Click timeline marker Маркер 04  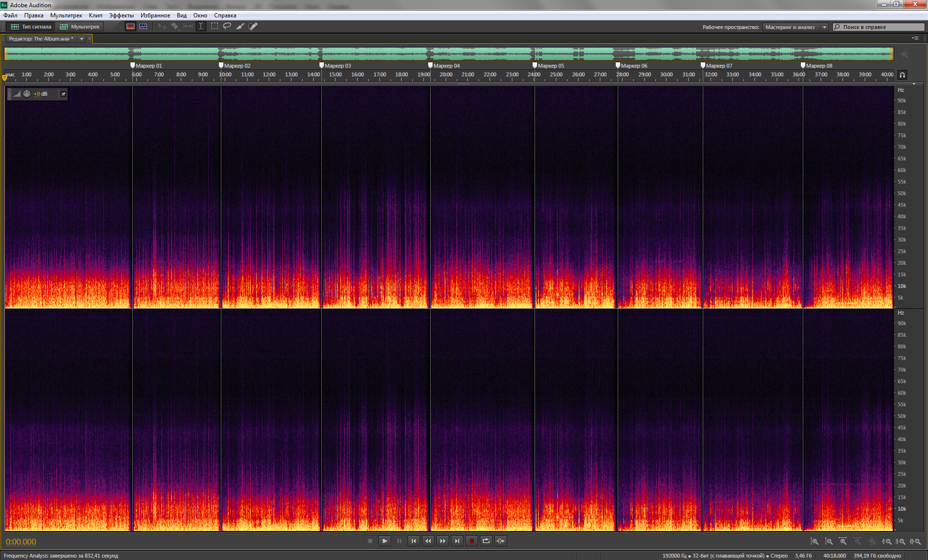pos(430,65)
